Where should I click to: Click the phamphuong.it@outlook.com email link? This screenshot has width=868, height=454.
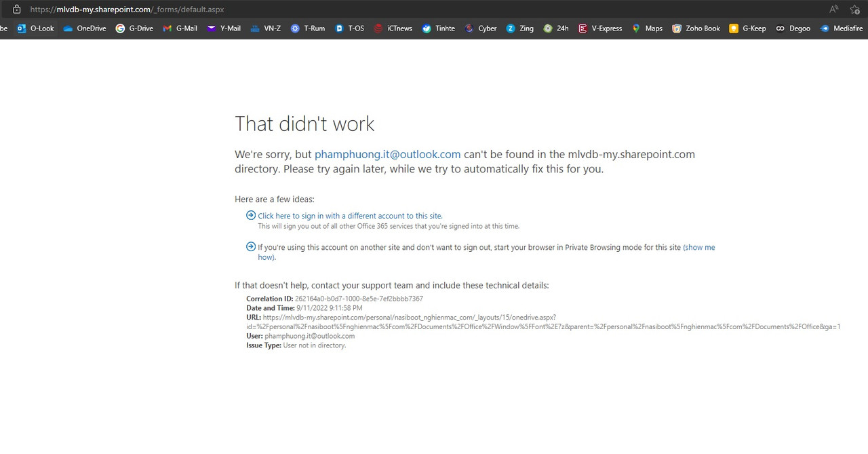[387, 155]
